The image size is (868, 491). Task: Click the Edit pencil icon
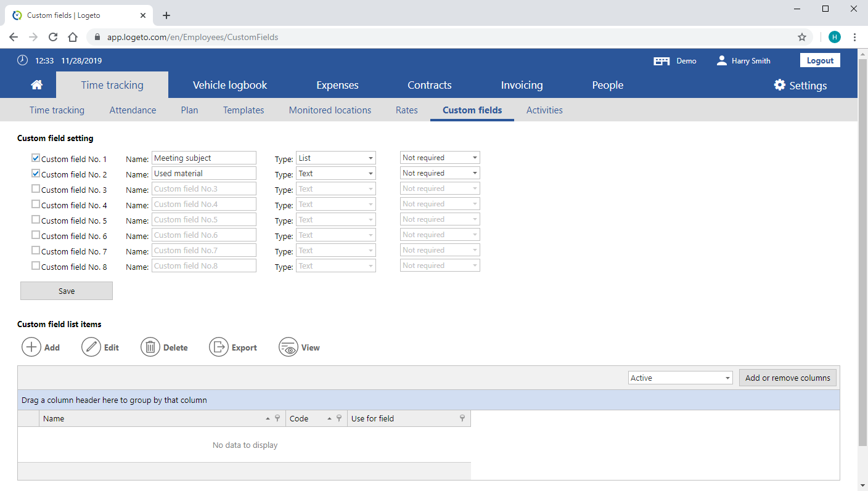point(91,347)
